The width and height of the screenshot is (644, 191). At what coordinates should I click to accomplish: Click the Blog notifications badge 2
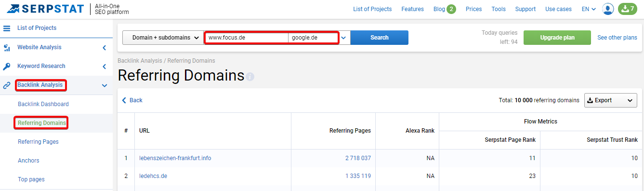(451, 9)
